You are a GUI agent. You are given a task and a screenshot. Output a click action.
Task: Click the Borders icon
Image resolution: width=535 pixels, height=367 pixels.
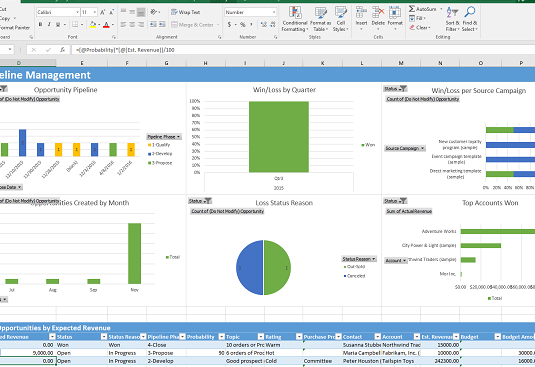75,25
